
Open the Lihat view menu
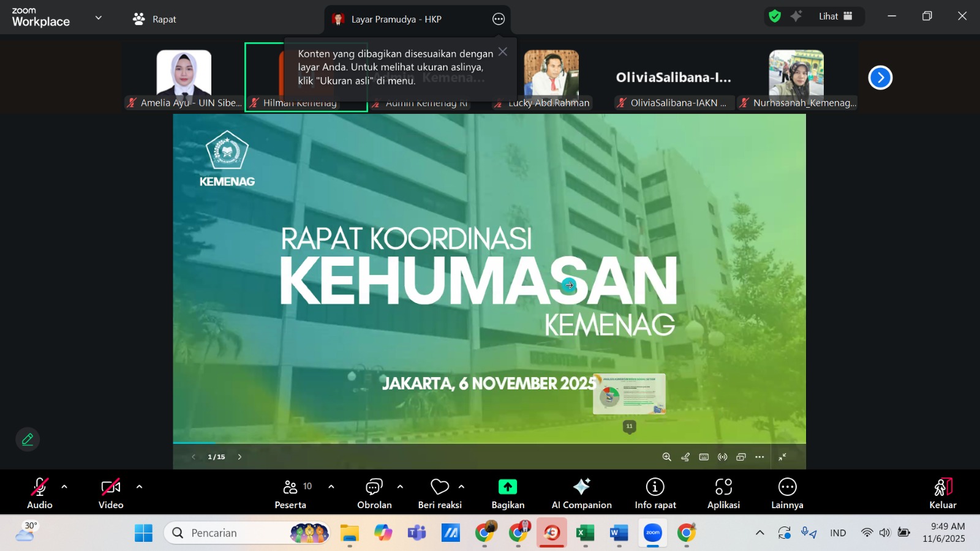[x=835, y=17]
